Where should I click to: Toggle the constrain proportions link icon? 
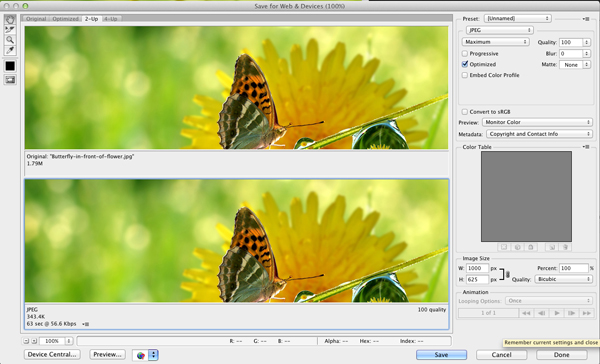[x=508, y=274]
